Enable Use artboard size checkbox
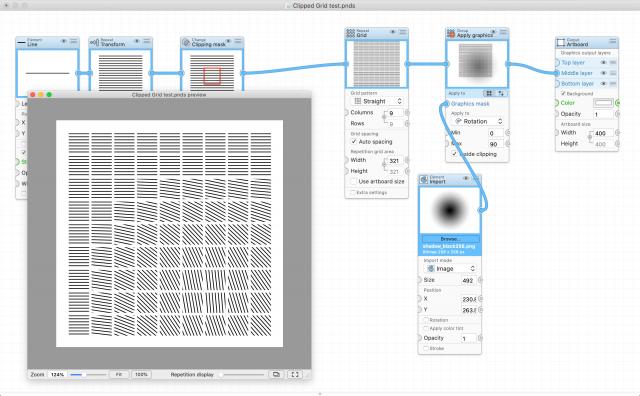The width and height of the screenshot is (640, 396). (353, 181)
